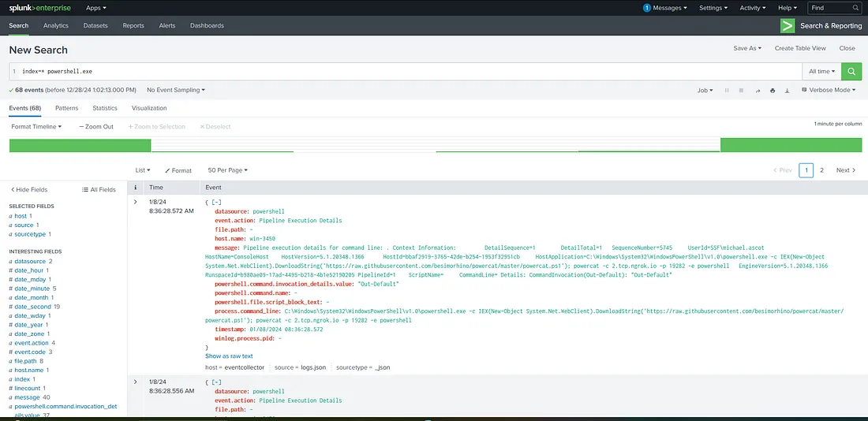
Task: Open All Fields list
Action: tap(99, 189)
